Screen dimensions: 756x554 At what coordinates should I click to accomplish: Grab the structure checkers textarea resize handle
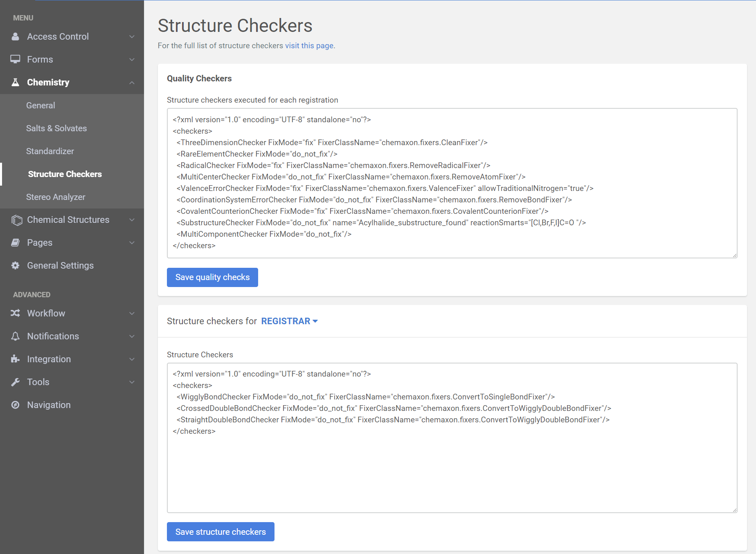735,510
